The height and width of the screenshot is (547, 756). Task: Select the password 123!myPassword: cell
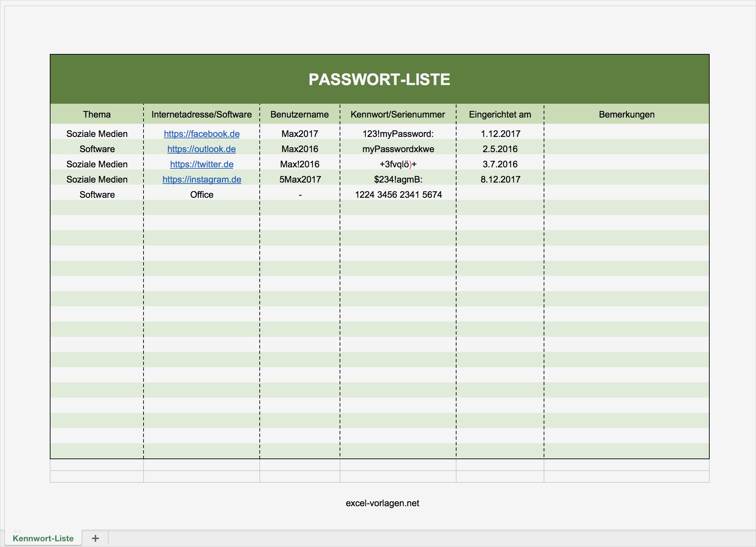398,134
